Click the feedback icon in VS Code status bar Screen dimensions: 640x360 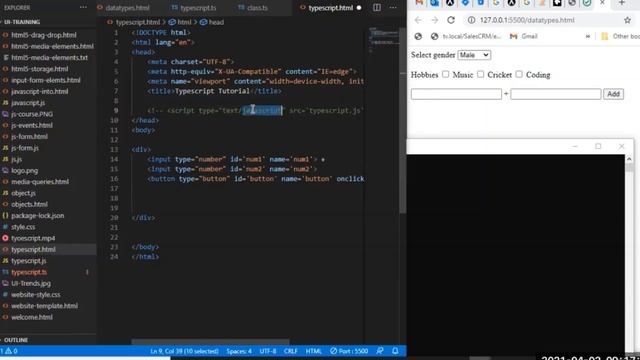(x=380, y=351)
